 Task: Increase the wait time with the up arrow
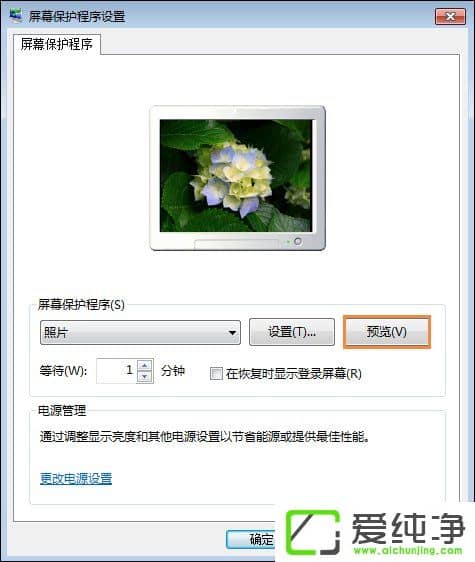click(144, 365)
